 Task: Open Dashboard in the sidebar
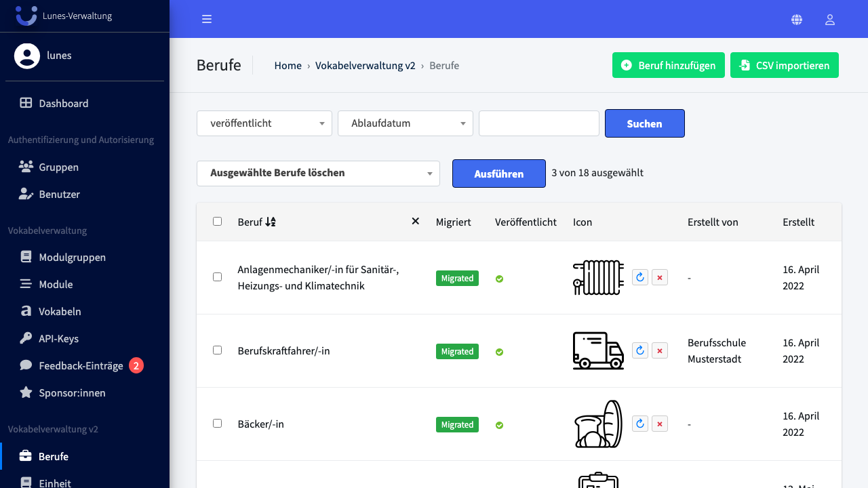(x=64, y=103)
